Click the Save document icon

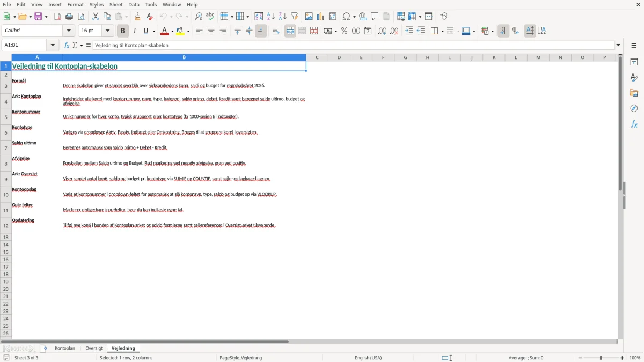[x=38, y=17]
